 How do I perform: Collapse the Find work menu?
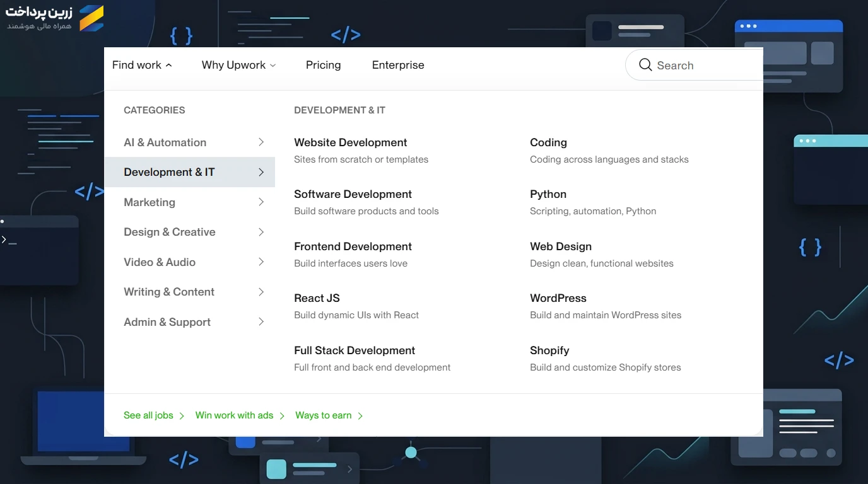(142, 65)
